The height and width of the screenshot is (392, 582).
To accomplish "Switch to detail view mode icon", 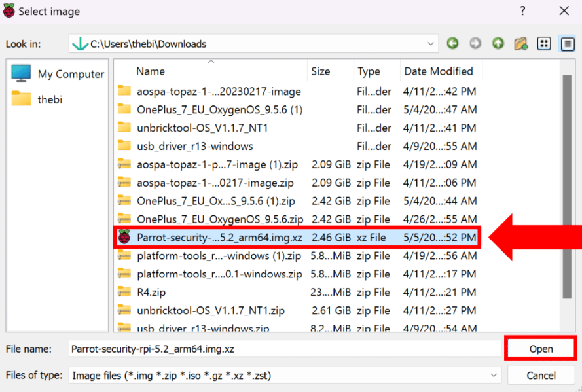I will (x=568, y=44).
